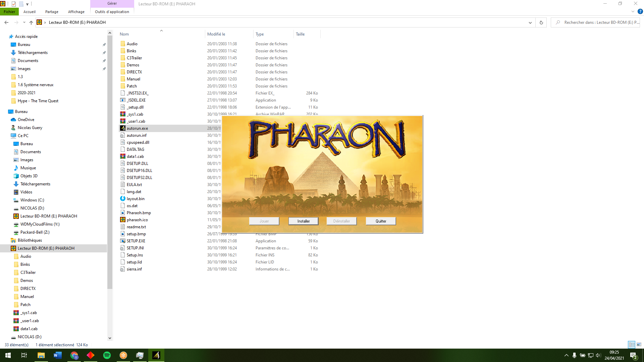Select the _sys1.cab archive file
The height and width of the screenshot is (362, 644).
pyautogui.click(x=135, y=114)
